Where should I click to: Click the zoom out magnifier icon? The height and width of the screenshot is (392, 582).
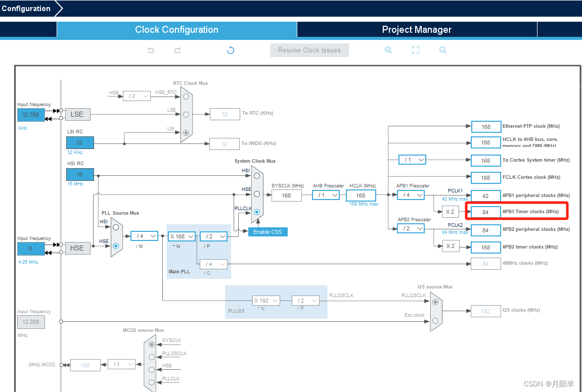click(442, 50)
